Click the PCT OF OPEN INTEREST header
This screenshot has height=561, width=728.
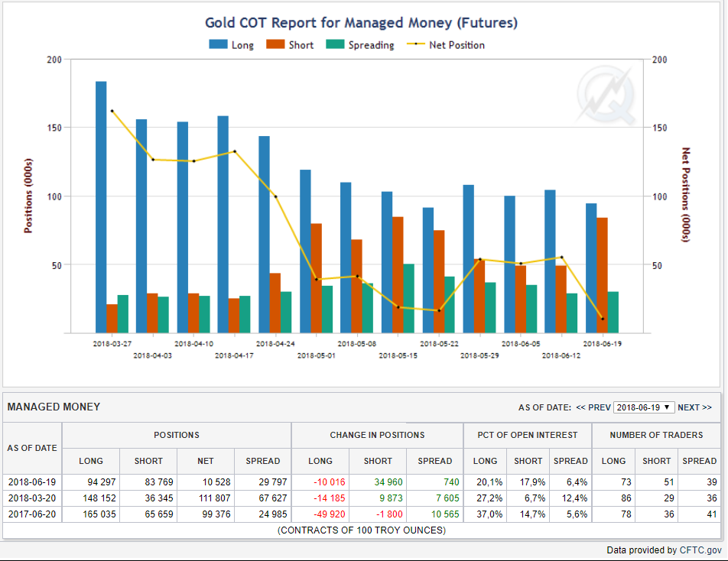pyautogui.click(x=528, y=435)
